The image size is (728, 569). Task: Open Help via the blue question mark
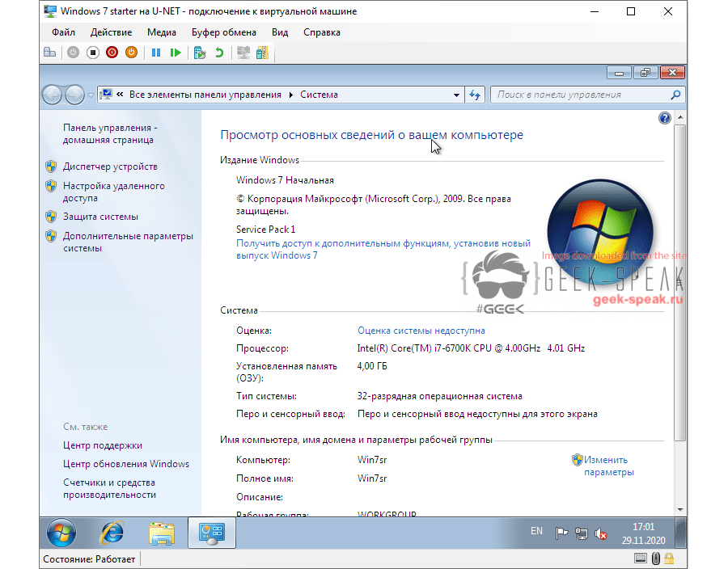click(x=665, y=118)
